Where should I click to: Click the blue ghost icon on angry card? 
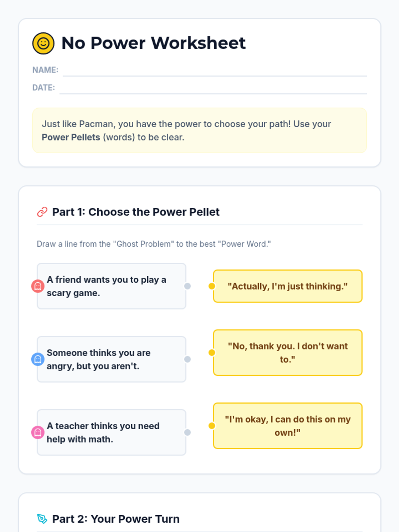click(38, 359)
